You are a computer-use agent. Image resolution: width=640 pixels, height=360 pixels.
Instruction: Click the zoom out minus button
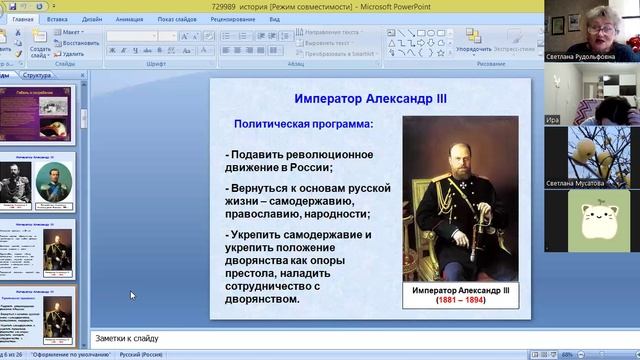(x=581, y=355)
